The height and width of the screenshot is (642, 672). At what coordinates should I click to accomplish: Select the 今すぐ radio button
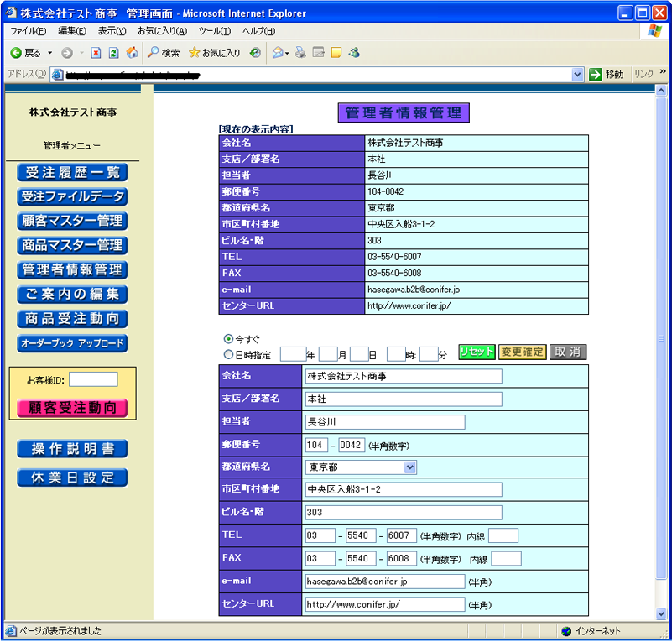click(x=228, y=339)
